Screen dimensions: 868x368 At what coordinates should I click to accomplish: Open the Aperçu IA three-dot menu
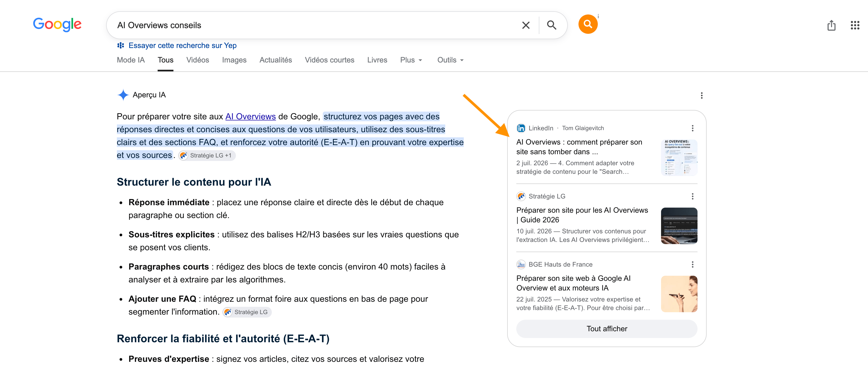click(x=702, y=95)
